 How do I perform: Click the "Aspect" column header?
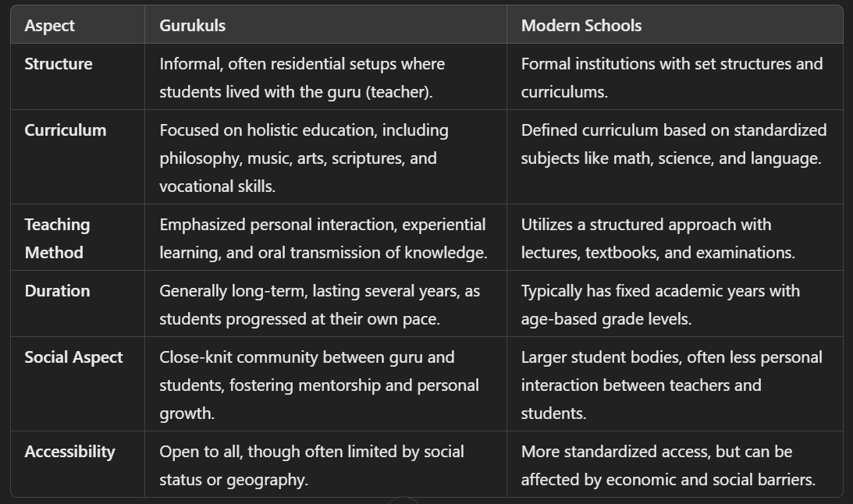(x=50, y=26)
